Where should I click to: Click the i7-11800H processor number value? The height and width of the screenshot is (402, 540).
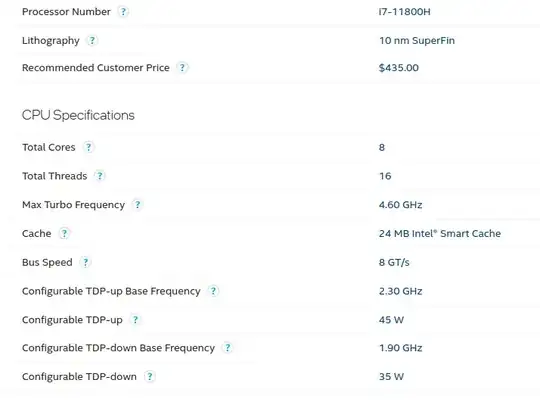(404, 12)
